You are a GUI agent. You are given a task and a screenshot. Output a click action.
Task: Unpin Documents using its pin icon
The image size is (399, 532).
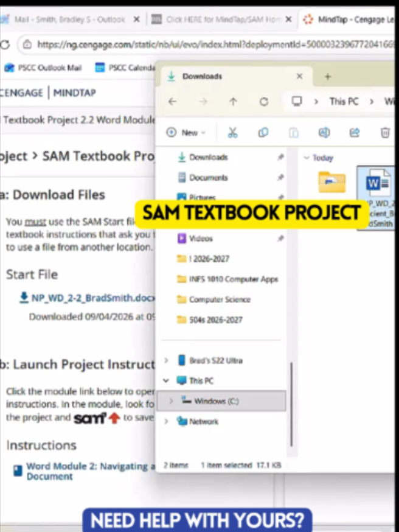click(x=280, y=178)
